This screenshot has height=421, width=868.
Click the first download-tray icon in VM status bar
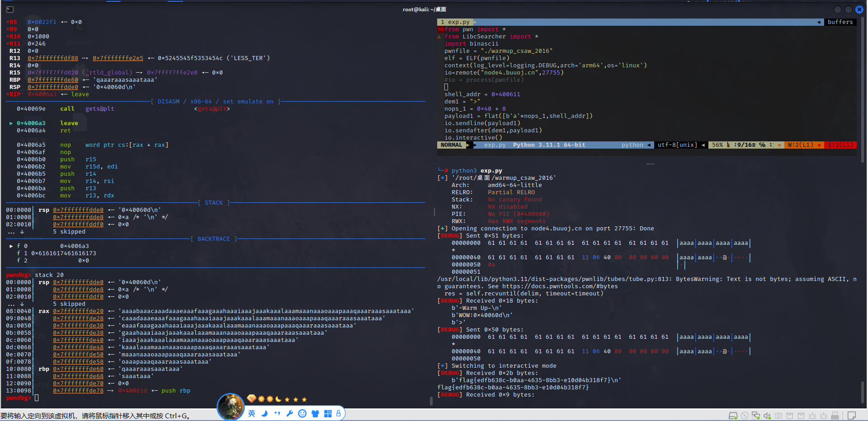812,416
